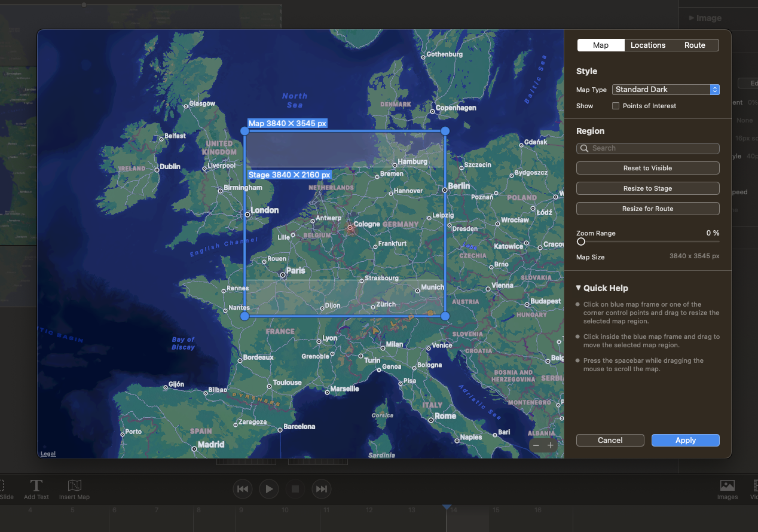Zoom out with the map minus button
The height and width of the screenshot is (532, 758).
point(536,445)
